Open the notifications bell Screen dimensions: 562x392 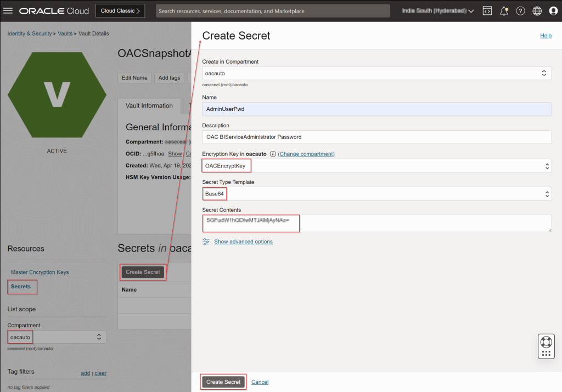(504, 10)
